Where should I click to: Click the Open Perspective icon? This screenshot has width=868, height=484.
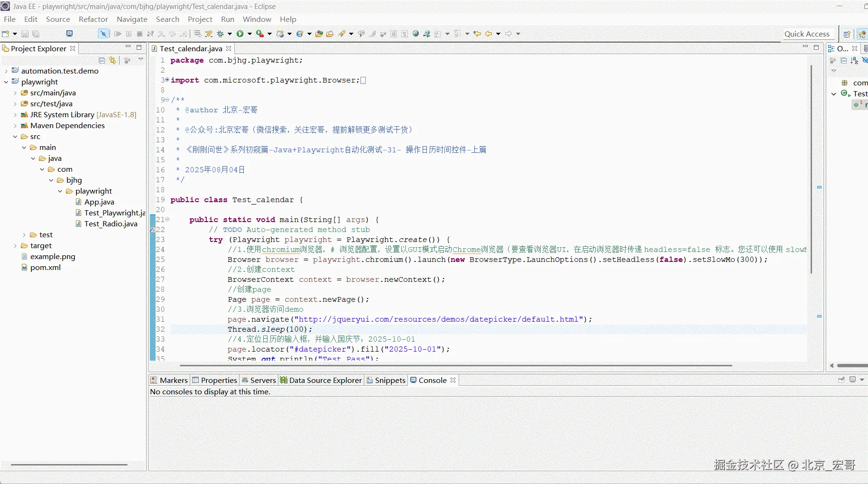tap(847, 34)
